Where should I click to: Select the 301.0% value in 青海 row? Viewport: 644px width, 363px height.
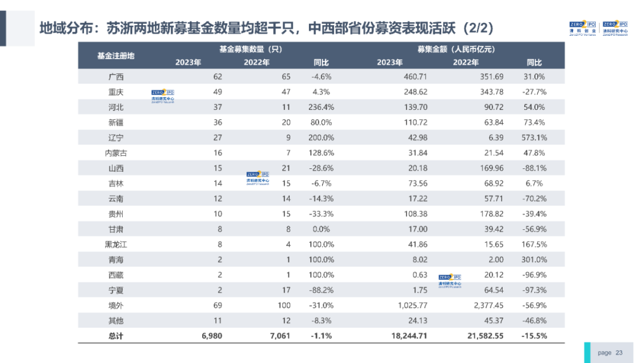(x=534, y=260)
